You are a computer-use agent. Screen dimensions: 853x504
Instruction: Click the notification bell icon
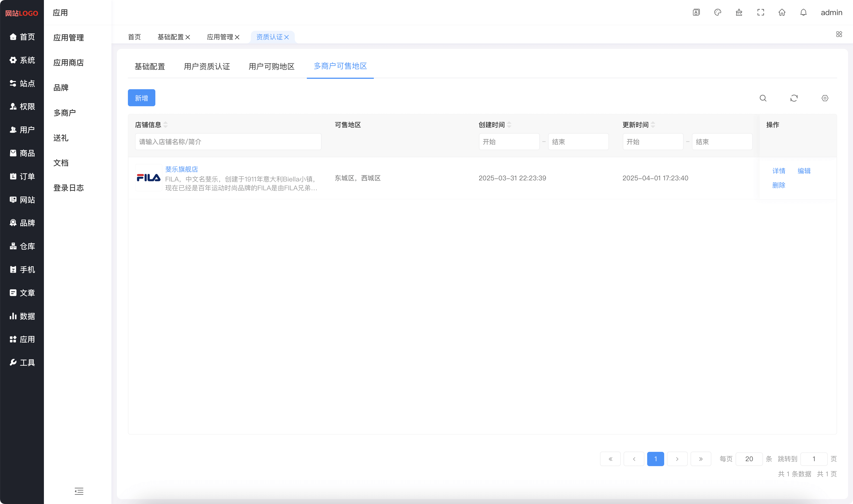803,12
